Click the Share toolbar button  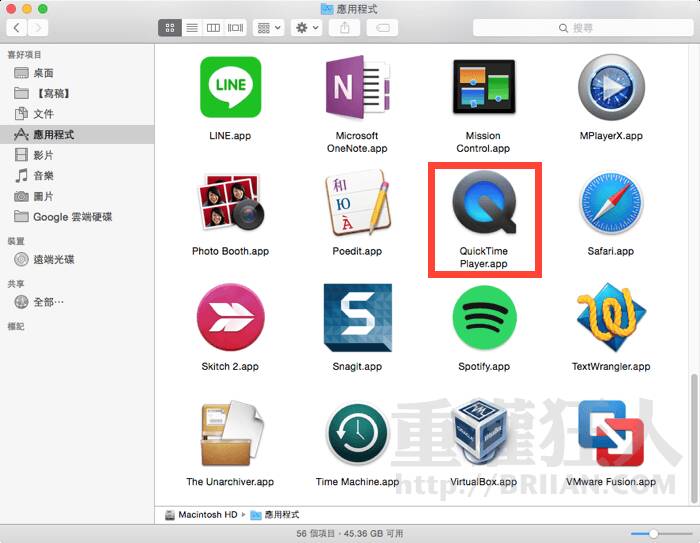pos(345,28)
